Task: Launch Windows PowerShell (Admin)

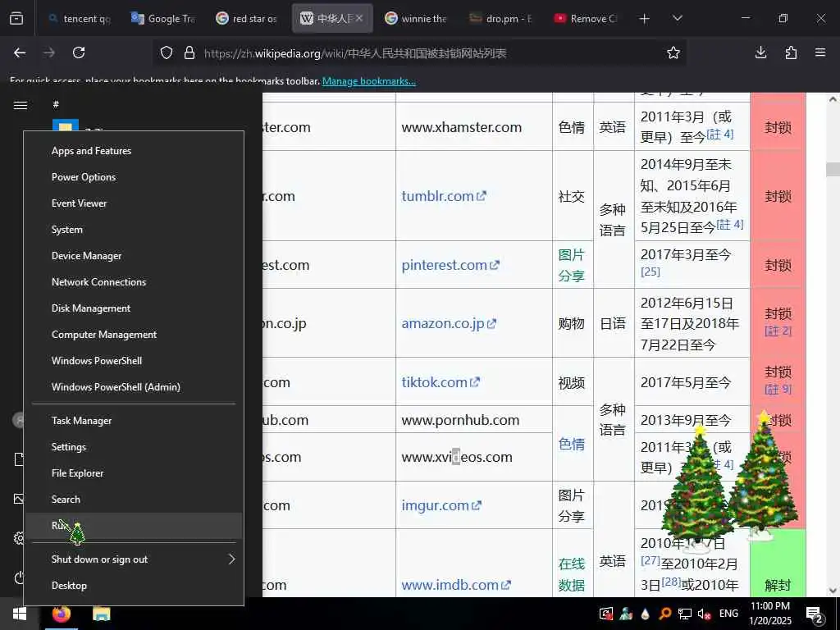Action: click(x=134, y=387)
